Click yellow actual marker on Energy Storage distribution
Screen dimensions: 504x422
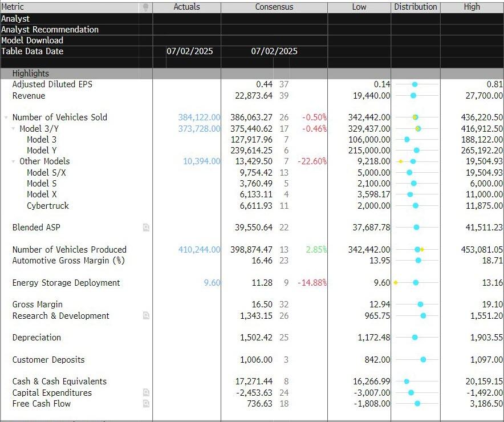(396, 282)
